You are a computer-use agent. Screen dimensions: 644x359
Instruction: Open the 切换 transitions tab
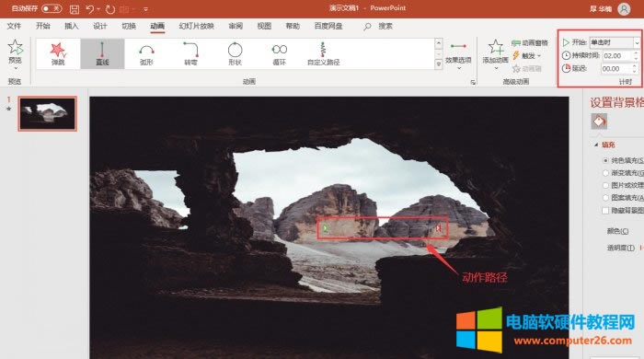click(129, 27)
